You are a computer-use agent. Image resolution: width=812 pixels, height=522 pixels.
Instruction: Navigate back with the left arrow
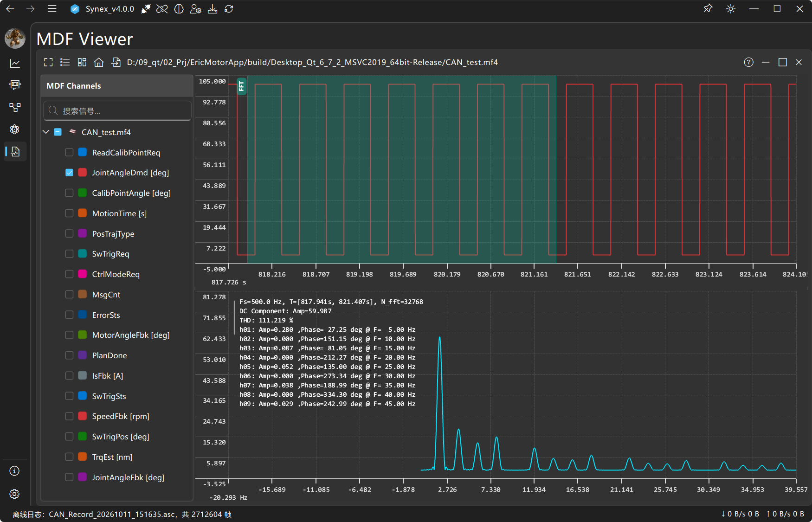coord(10,9)
